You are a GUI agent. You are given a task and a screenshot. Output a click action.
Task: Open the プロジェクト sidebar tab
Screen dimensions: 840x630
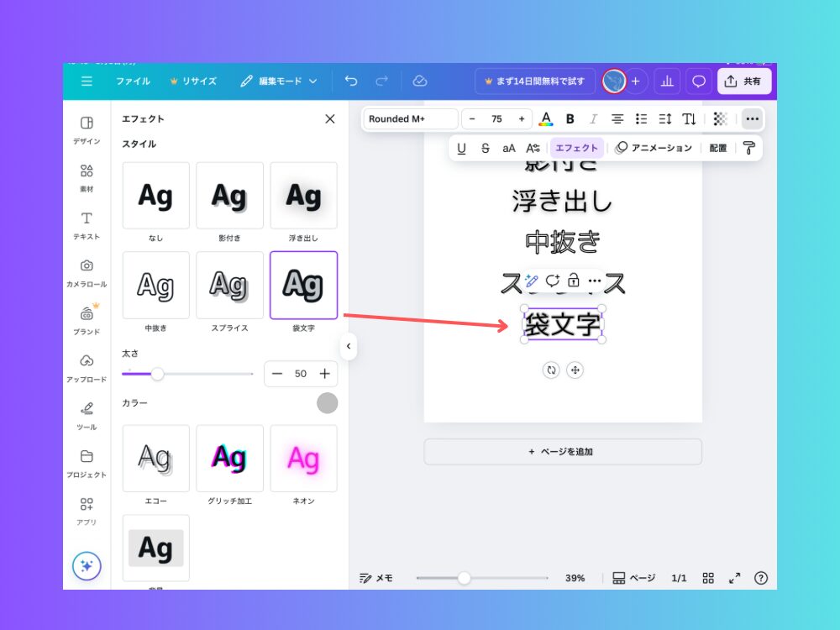click(87, 464)
